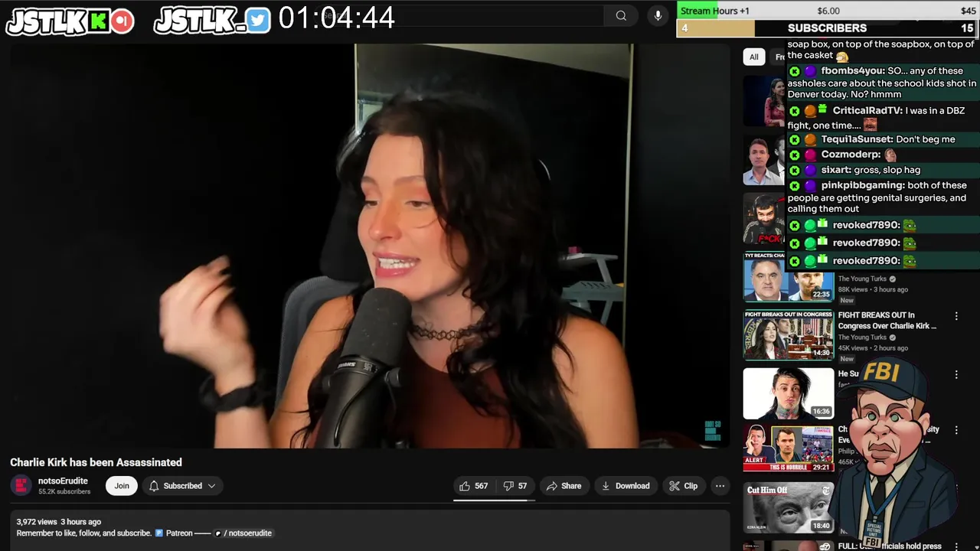Screen dimensions: 980x551
Task: Open the 16:36 duration video thumbnail
Action: pyautogui.click(x=789, y=393)
